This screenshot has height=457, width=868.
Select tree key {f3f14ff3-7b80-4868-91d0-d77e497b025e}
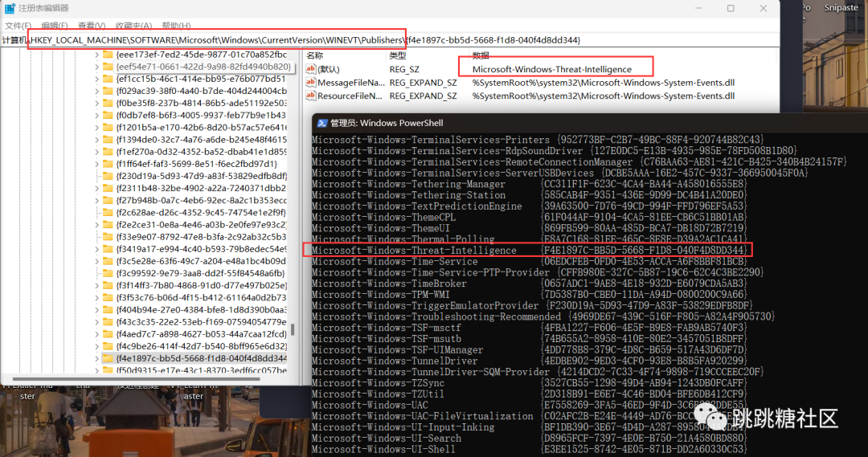pos(202,285)
